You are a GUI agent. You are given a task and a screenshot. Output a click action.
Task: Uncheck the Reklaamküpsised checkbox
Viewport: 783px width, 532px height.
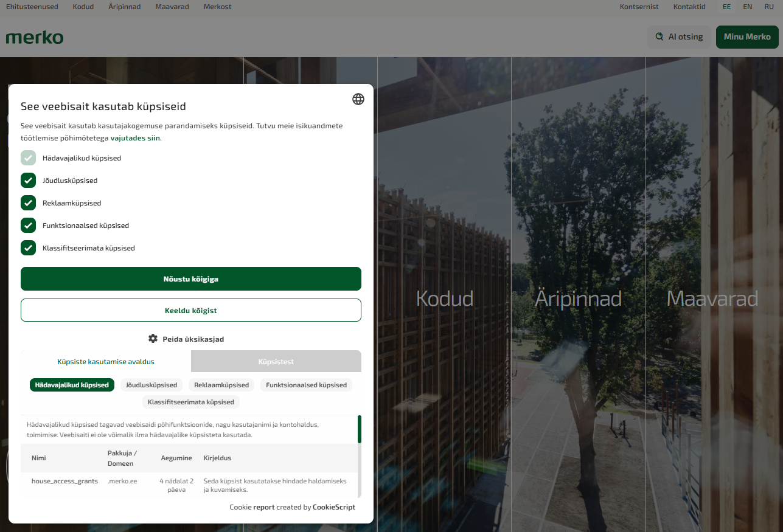(28, 203)
